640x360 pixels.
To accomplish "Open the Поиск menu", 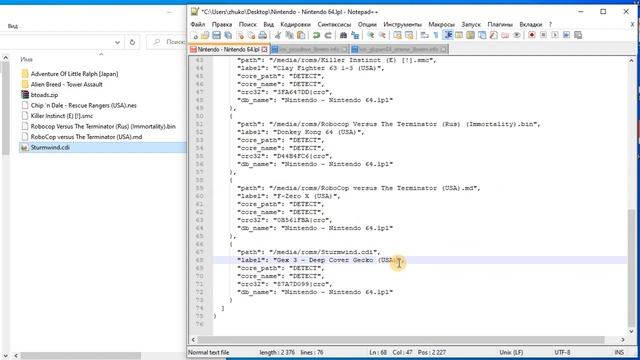I will click(248, 24).
